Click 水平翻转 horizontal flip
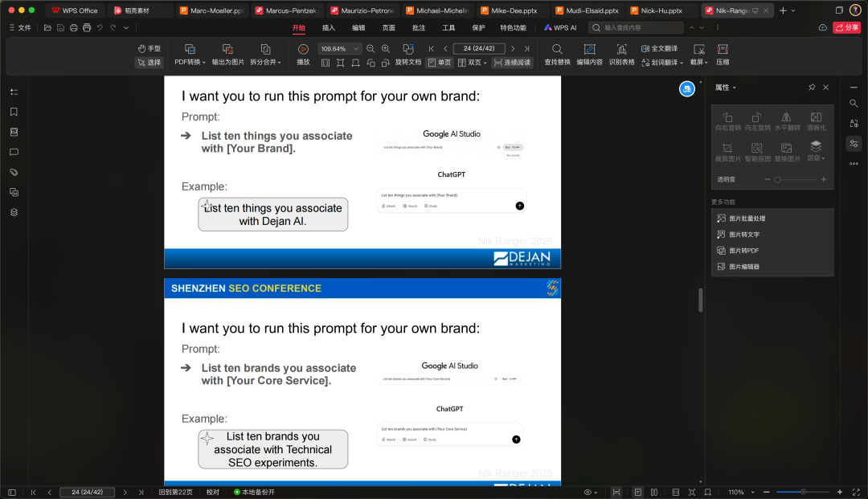 pyautogui.click(x=787, y=121)
